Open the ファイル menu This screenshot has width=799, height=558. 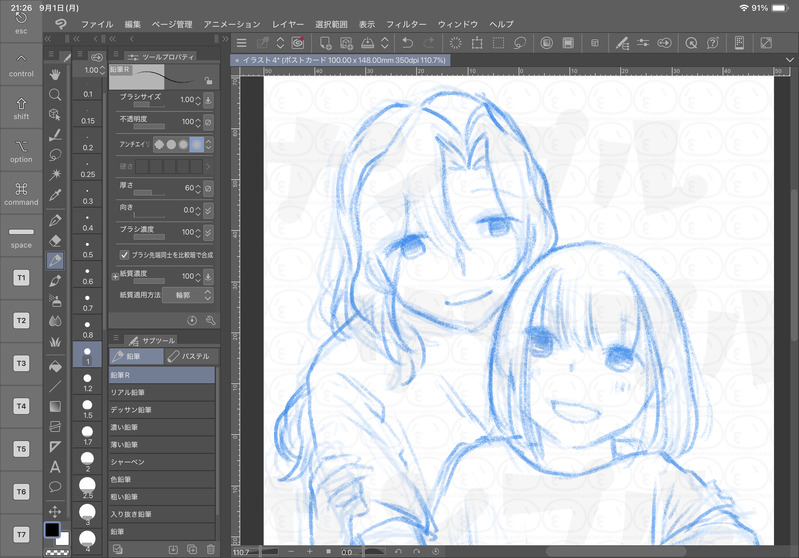(x=97, y=24)
